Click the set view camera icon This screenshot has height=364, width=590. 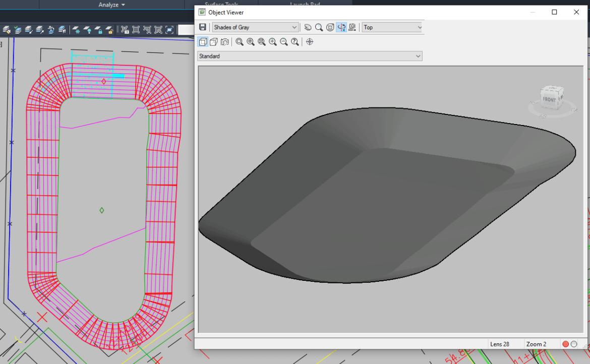pos(352,27)
